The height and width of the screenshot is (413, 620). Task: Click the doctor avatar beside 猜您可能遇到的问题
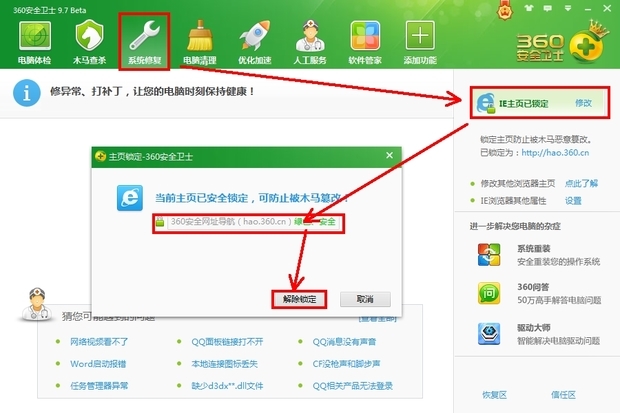[36, 304]
